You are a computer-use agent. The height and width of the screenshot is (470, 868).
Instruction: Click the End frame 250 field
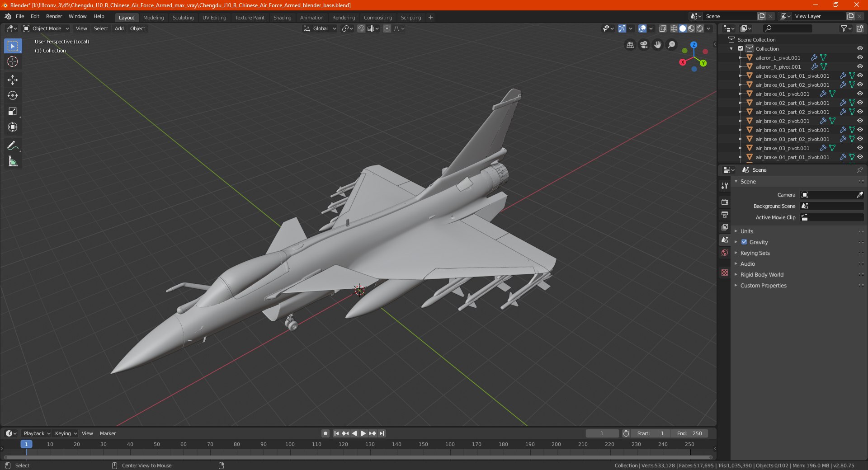point(689,433)
